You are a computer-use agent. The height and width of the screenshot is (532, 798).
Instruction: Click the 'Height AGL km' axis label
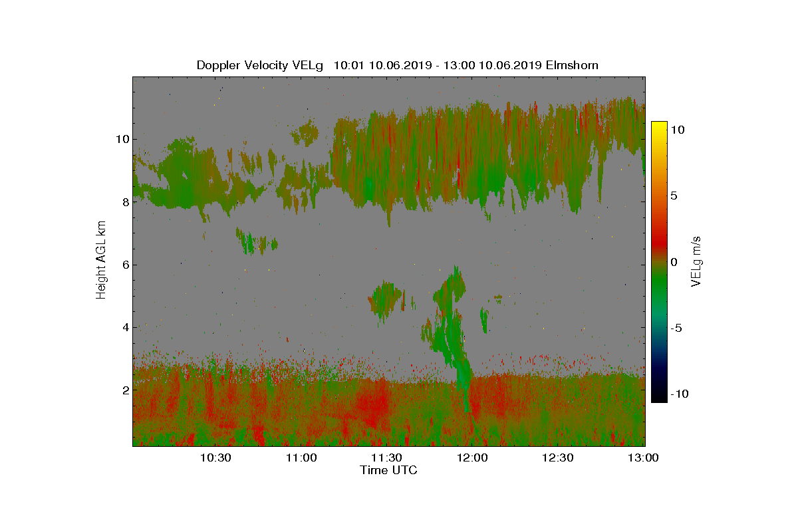pos(101,261)
